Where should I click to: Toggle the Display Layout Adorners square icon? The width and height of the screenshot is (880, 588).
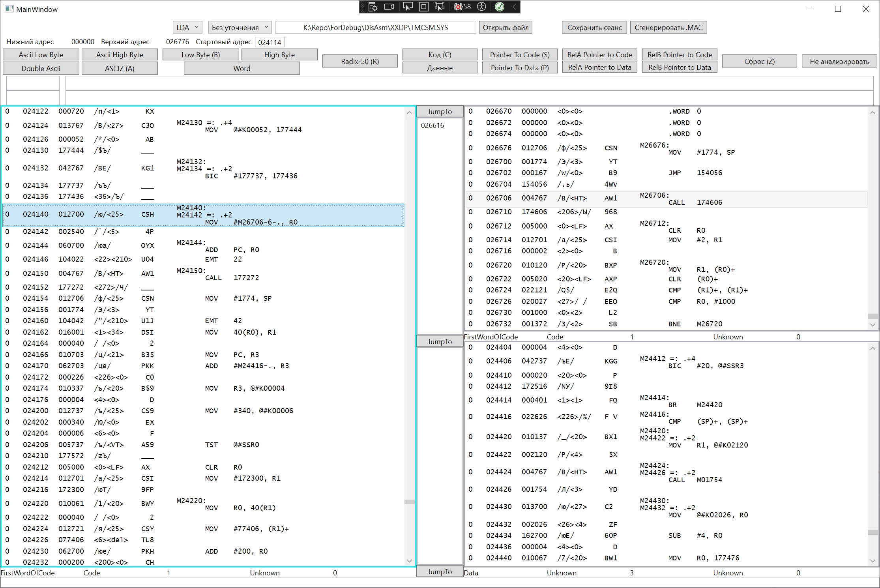tap(424, 7)
